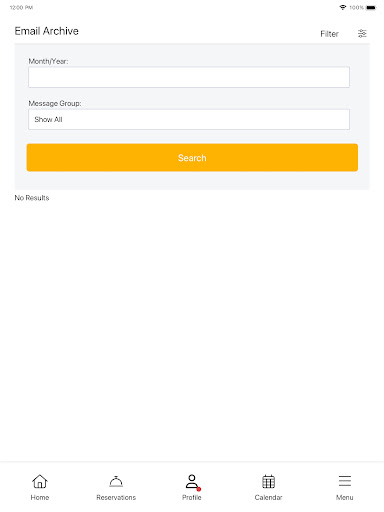Tap the Menu tab label
This screenshot has height=512, width=384.
[x=345, y=497]
